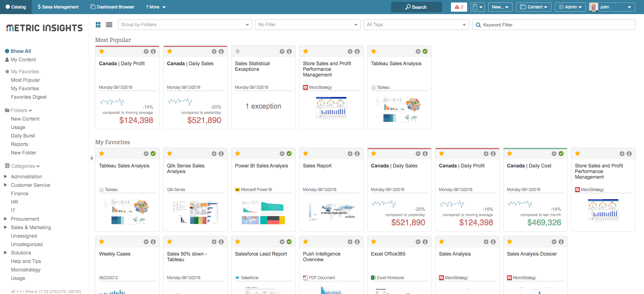Click the Metric Insights logo
This screenshot has height=294, width=644.
point(44,28)
